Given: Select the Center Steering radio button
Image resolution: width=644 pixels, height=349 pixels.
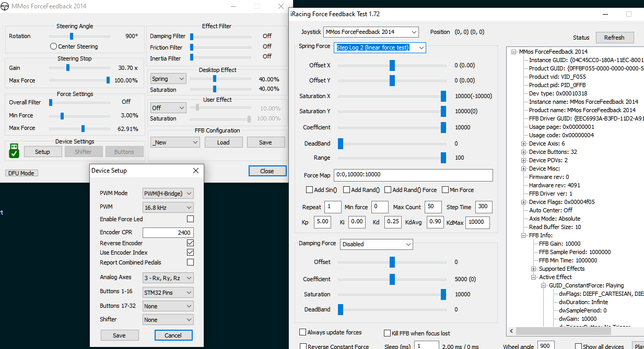Looking at the screenshot, I should (53, 46).
